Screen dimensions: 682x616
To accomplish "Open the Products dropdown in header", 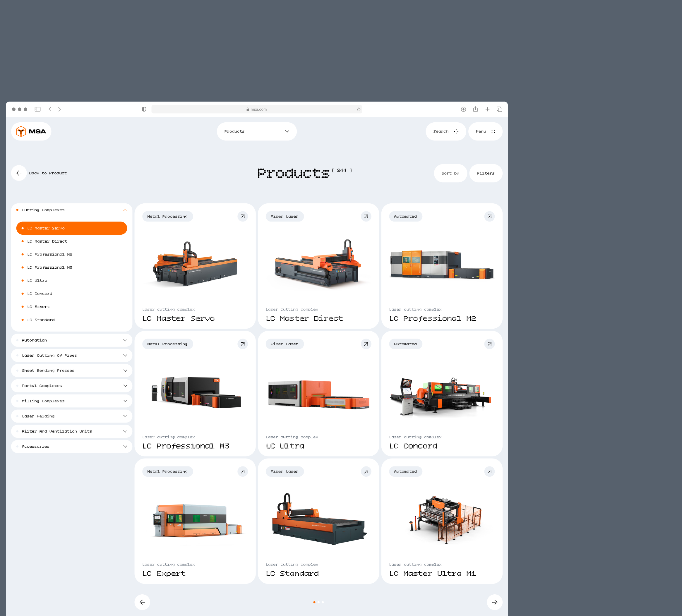I will [256, 132].
